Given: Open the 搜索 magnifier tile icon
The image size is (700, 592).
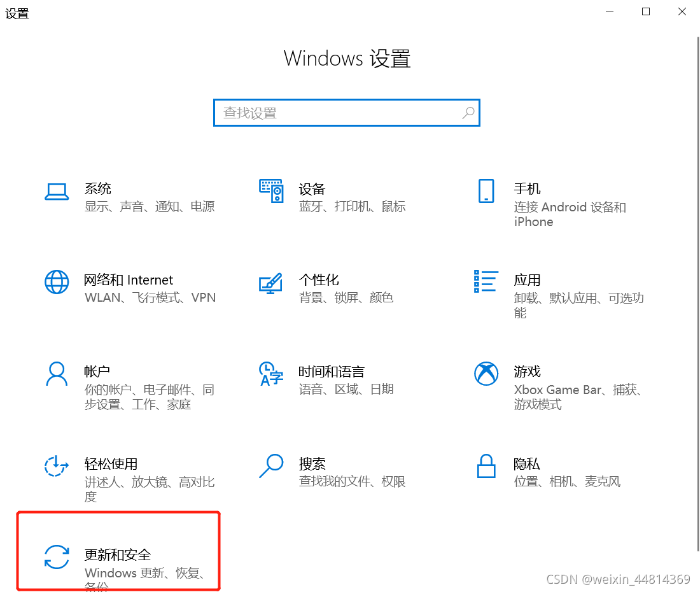Looking at the screenshot, I should (271, 466).
